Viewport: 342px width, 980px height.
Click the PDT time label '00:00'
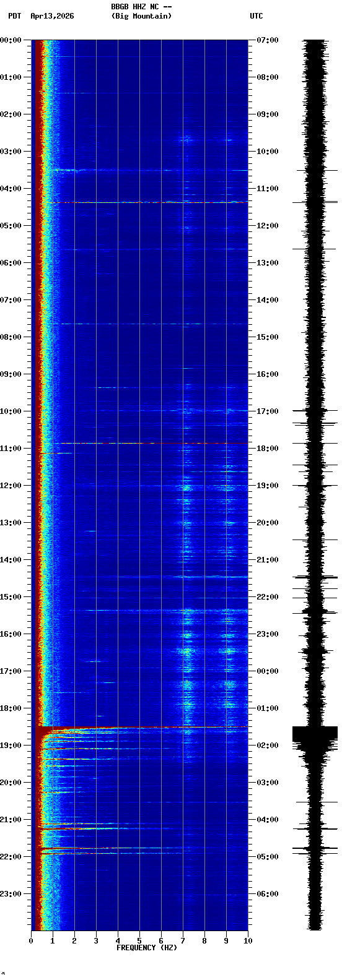pyautogui.click(x=11, y=40)
